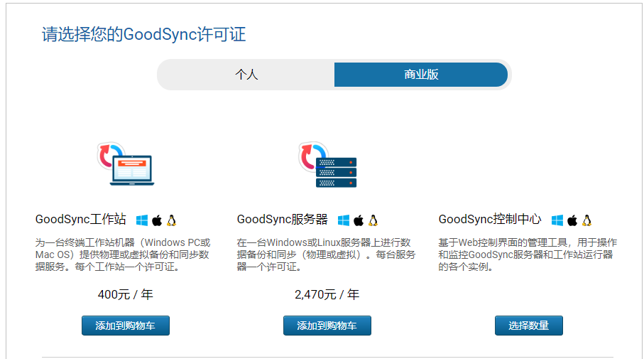
Task: Click the GoodSync服务器 server rack illustration
Action: pos(327,164)
